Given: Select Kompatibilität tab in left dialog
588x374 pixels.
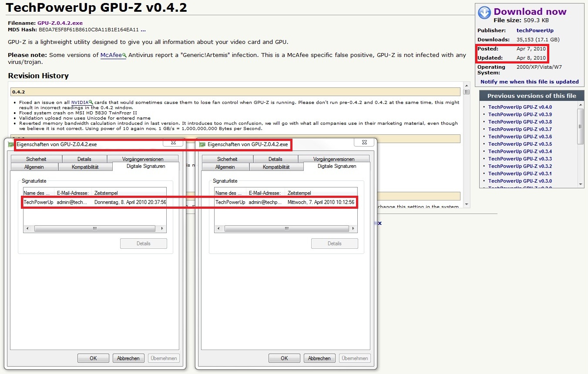Looking at the screenshot, I should [85, 167].
